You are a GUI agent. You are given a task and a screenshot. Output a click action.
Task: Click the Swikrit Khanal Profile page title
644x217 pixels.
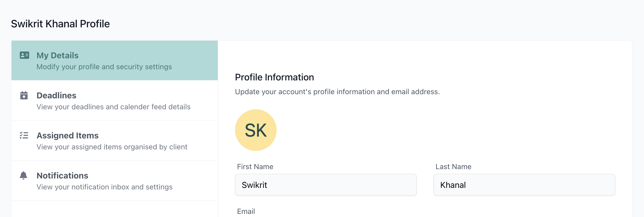coord(60,24)
